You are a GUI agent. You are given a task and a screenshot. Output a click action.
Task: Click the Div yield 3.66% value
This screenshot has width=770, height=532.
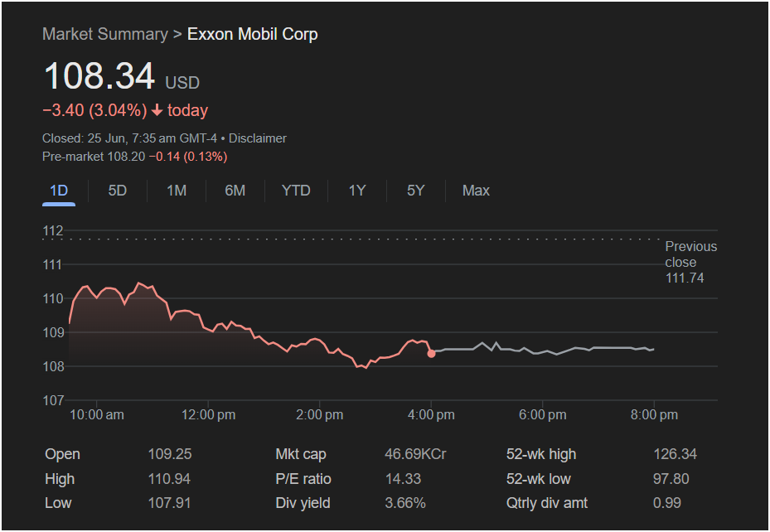point(405,503)
